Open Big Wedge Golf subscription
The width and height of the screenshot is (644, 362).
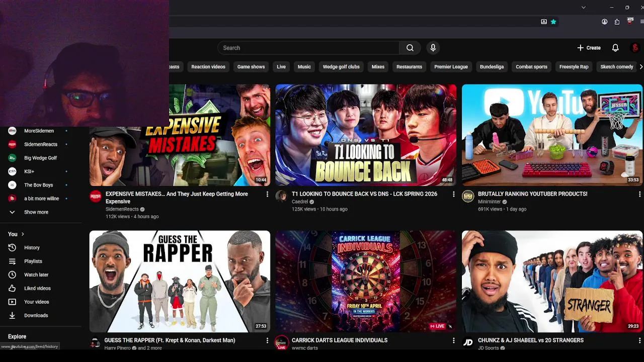(41, 158)
